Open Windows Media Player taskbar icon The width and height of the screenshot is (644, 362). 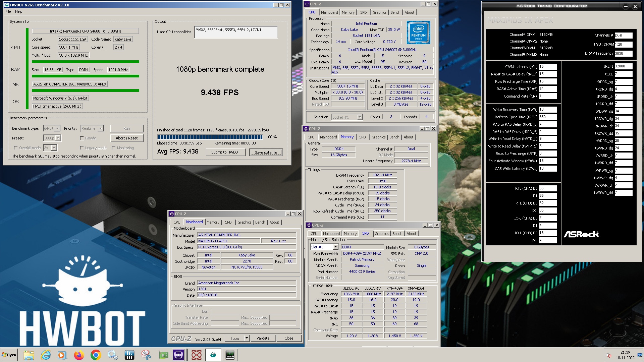click(62, 355)
